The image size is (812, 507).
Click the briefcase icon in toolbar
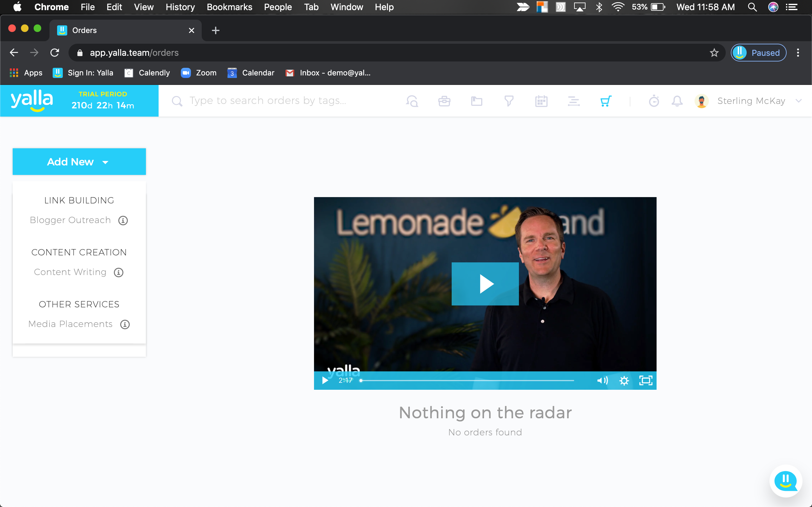(x=444, y=101)
